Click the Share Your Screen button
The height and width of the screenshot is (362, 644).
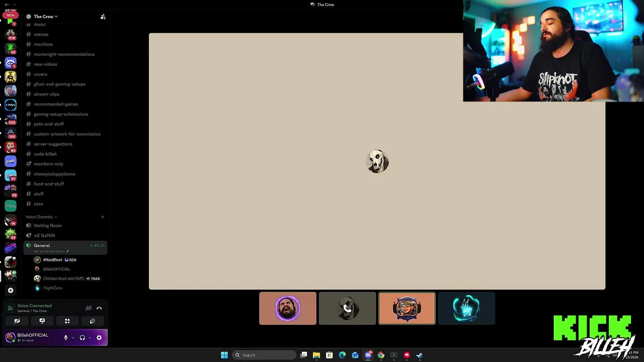coord(42,321)
